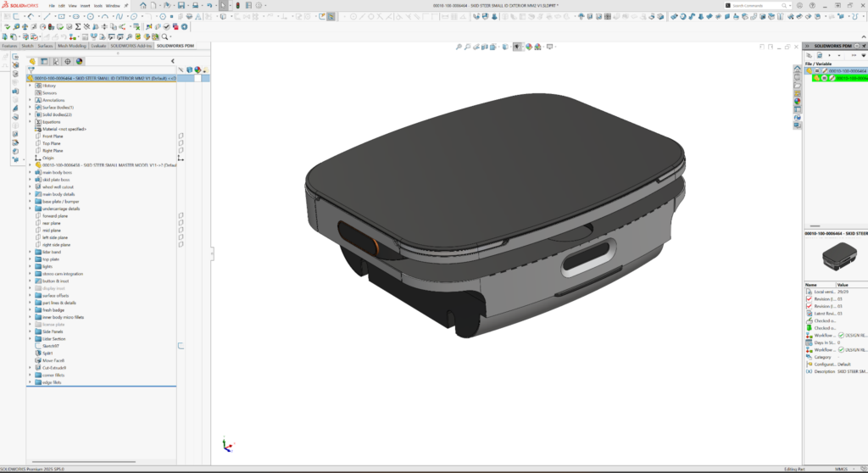
Task: Toggle the rear plane display pane visibility icon
Action: (x=181, y=223)
